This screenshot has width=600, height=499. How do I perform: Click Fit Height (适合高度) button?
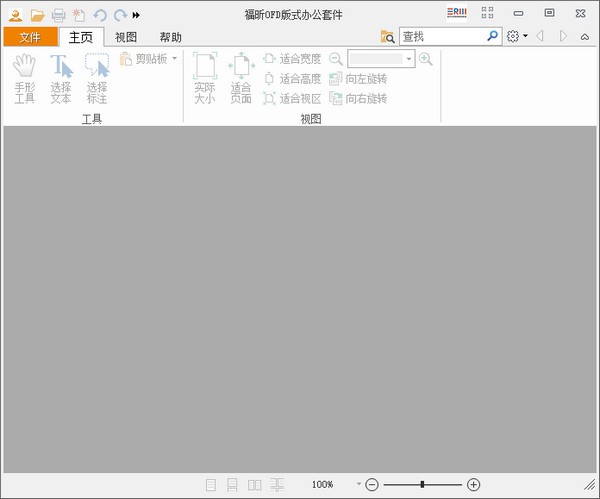[292, 79]
